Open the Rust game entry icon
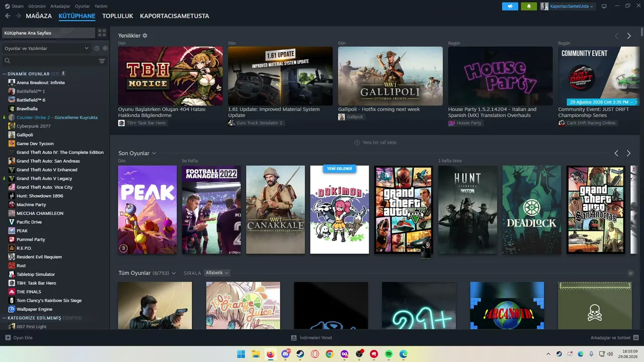644x362 pixels. click(x=12, y=265)
